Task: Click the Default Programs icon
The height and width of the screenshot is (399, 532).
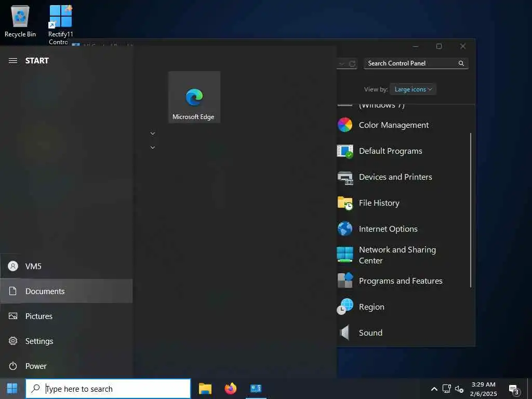Action: [345, 151]
